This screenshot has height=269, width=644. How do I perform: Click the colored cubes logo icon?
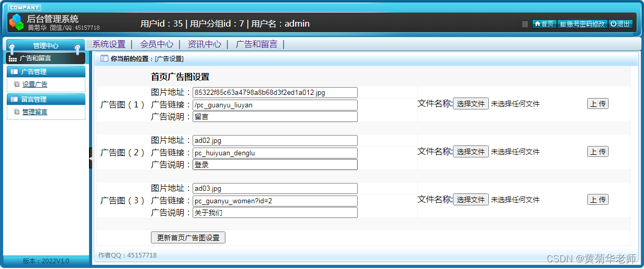[17, 22]
